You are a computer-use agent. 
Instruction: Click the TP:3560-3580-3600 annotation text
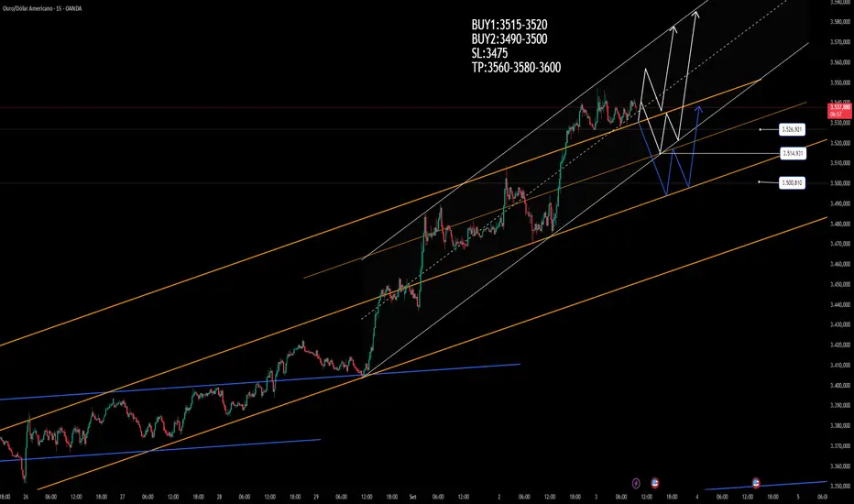click(516, 67)
